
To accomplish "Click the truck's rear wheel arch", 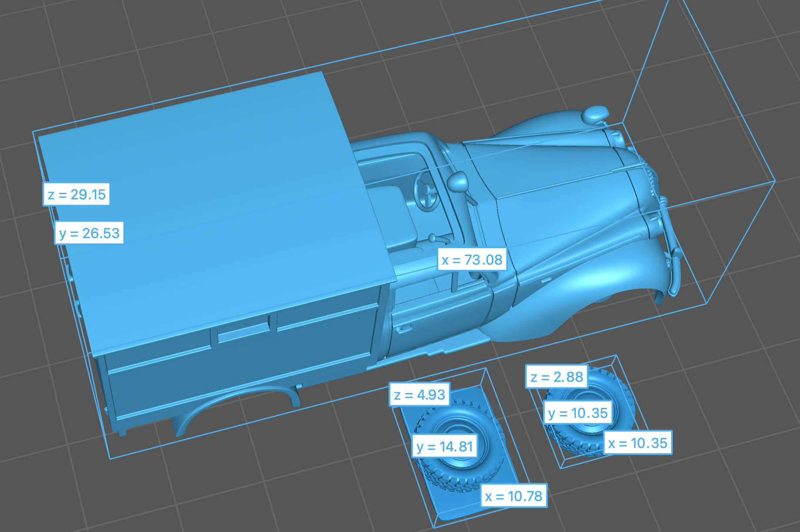I will click(x=235, y=401).
